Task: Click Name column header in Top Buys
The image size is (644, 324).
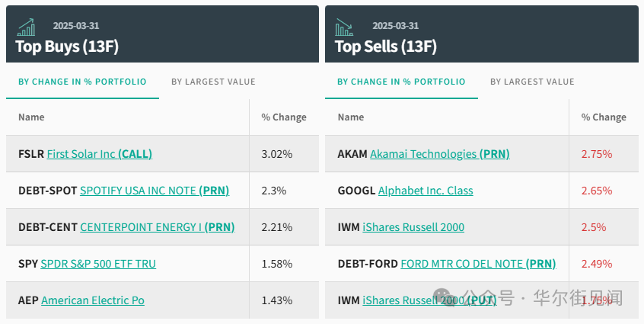Action: [31, 117]
